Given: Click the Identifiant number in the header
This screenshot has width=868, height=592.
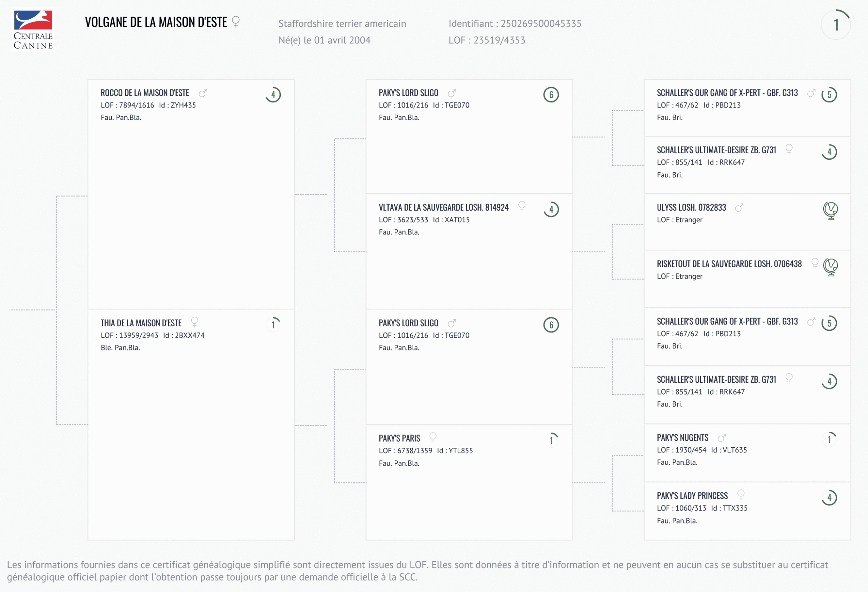Looking at the screenshot, I should [540, 23].
